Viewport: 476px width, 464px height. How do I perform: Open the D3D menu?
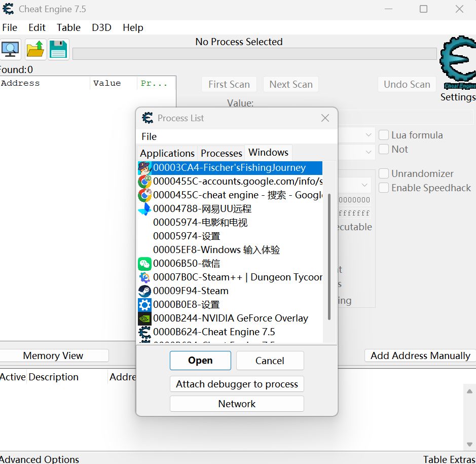point(102,27)
